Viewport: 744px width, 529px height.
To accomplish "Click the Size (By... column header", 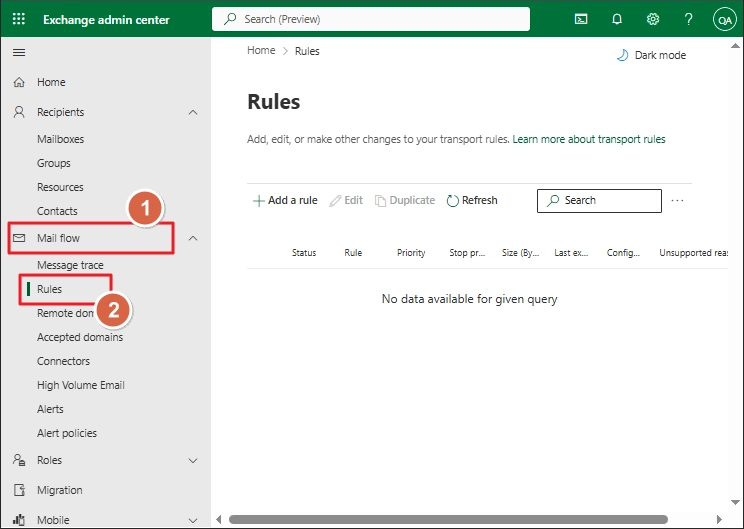I will click(x=521, y=253).
